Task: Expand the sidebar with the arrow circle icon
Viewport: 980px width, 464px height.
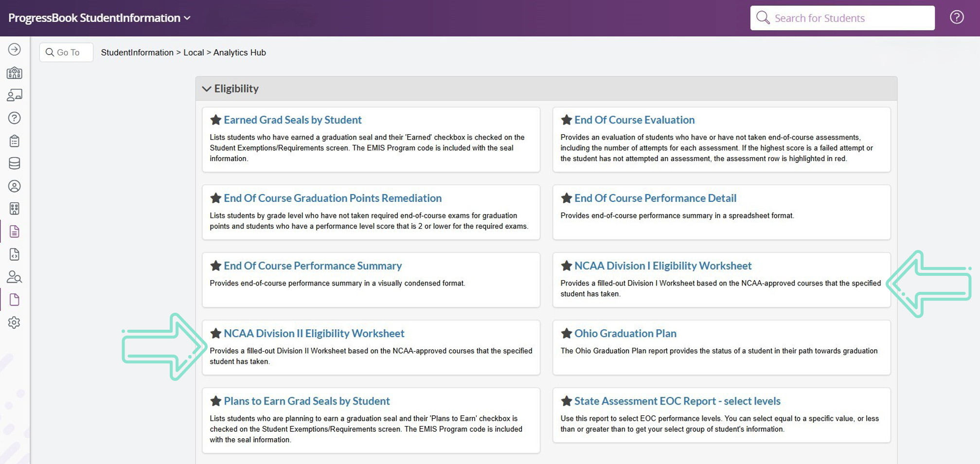Action: tap(15, 50)
